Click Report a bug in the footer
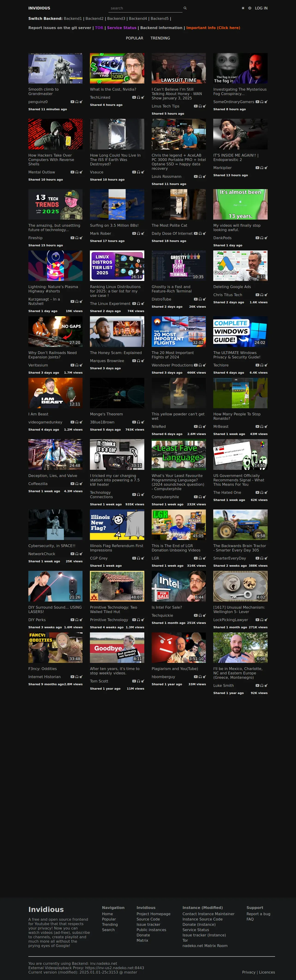Image resolution: width=296 pixels, height=980 pixels. pos(258,914)
